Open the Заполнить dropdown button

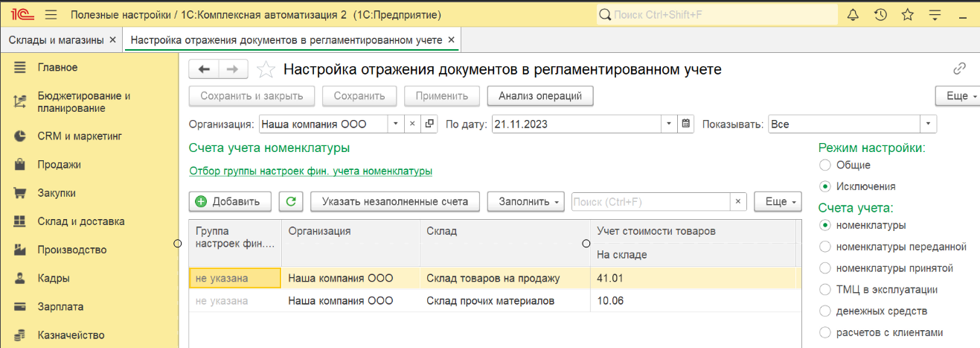click(526, 201)
